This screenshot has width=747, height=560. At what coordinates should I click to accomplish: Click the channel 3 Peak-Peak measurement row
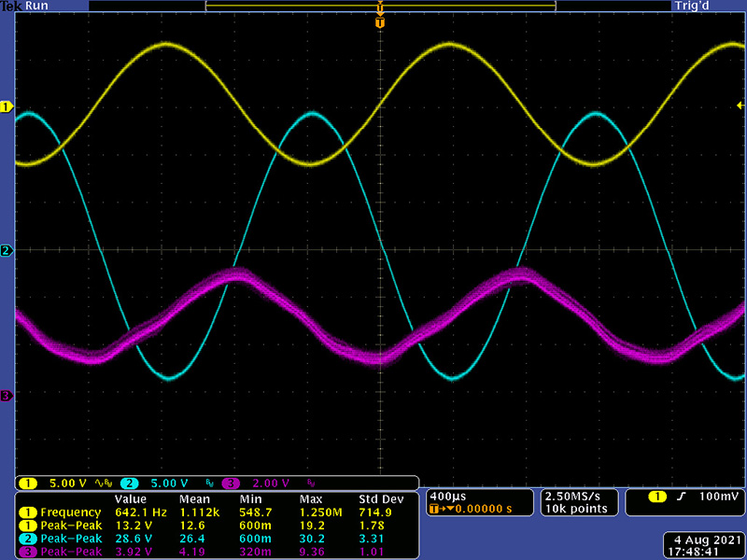point(215,553)
